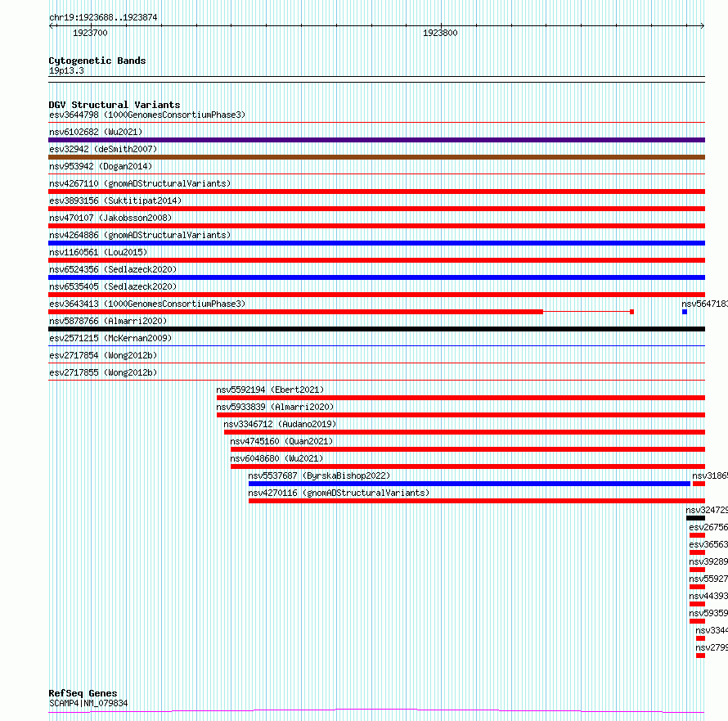The width and height of the screenshot is (728, 721).
Task: Click the black nsv324729 variant block
Action: [695, 518]
